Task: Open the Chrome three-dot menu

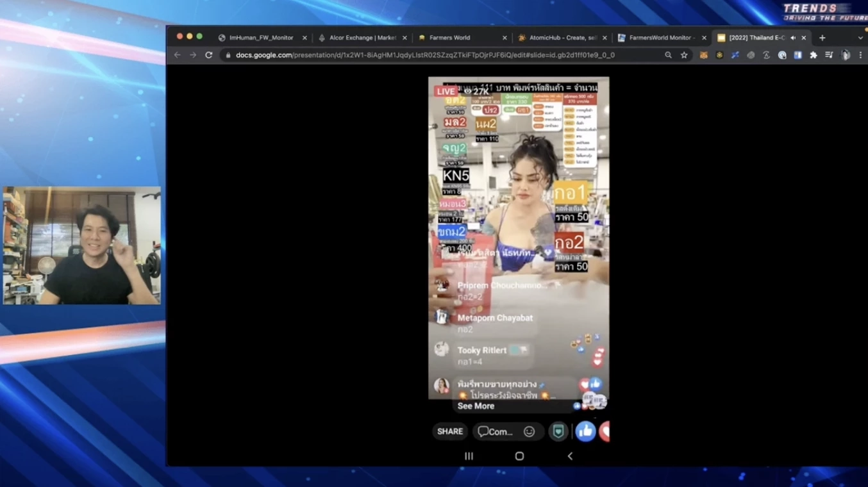Action: point(860,55)
